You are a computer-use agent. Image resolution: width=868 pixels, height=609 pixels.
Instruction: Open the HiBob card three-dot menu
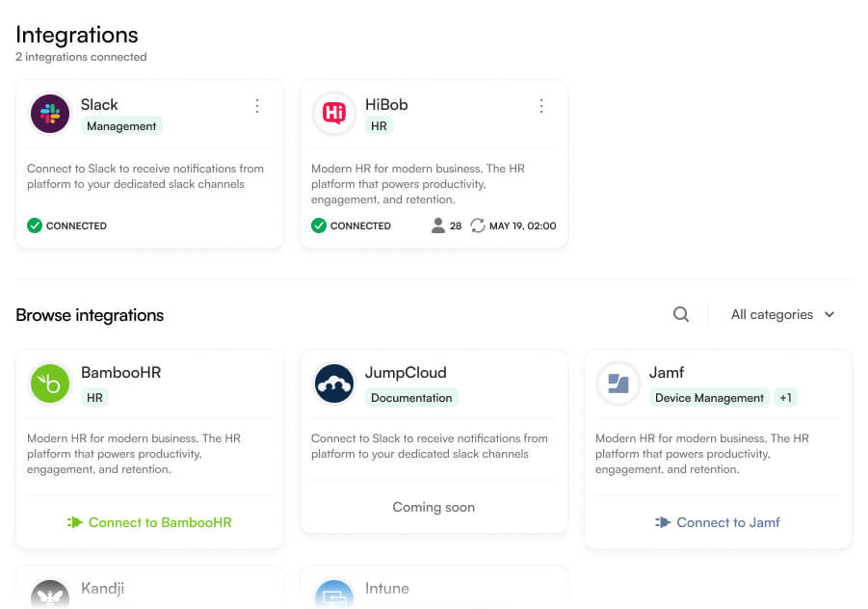pyautogui.click(x=540, y=106)
